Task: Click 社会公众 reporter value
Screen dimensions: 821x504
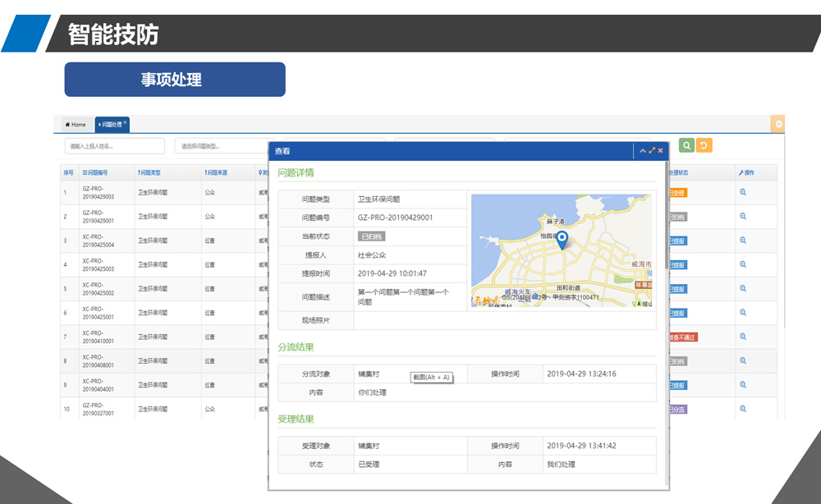Action: point(372,255)
